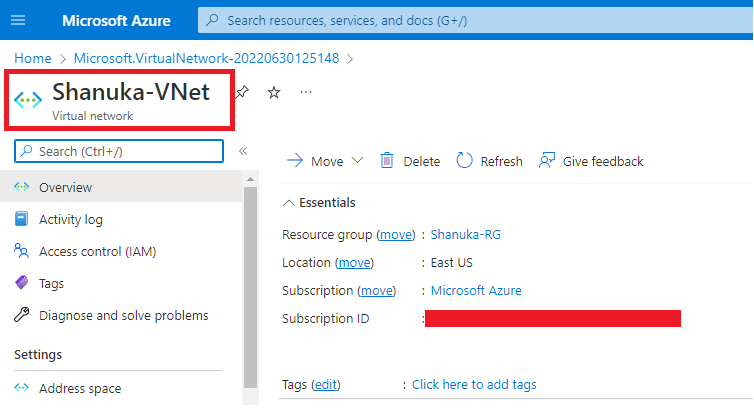The image size is (754, 418).
Task: Click the purple Tags icon
Action: (x=22, y=283)
